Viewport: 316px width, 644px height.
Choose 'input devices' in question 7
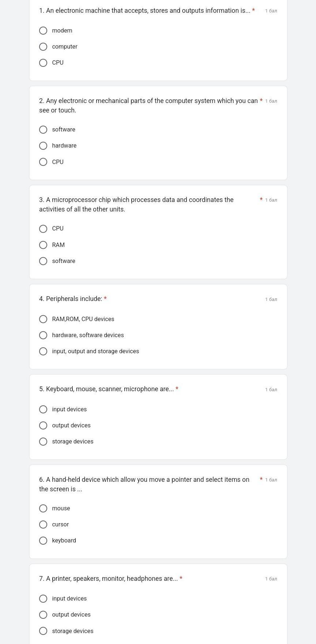(x=43, y=599)
